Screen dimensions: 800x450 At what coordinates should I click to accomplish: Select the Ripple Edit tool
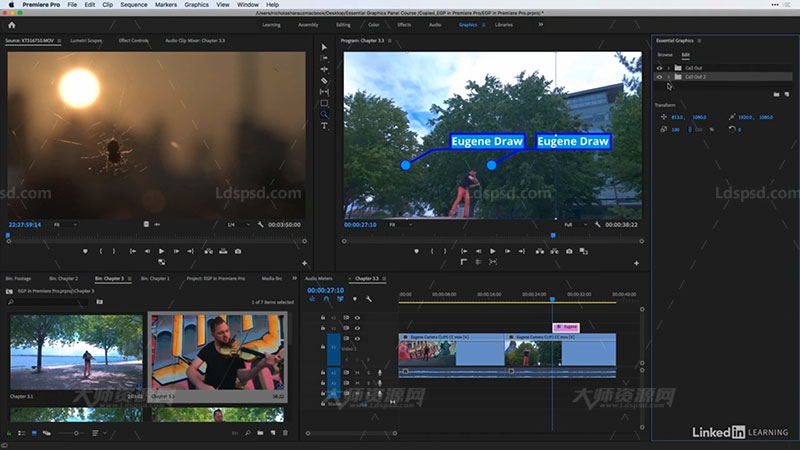click(324, 69)
